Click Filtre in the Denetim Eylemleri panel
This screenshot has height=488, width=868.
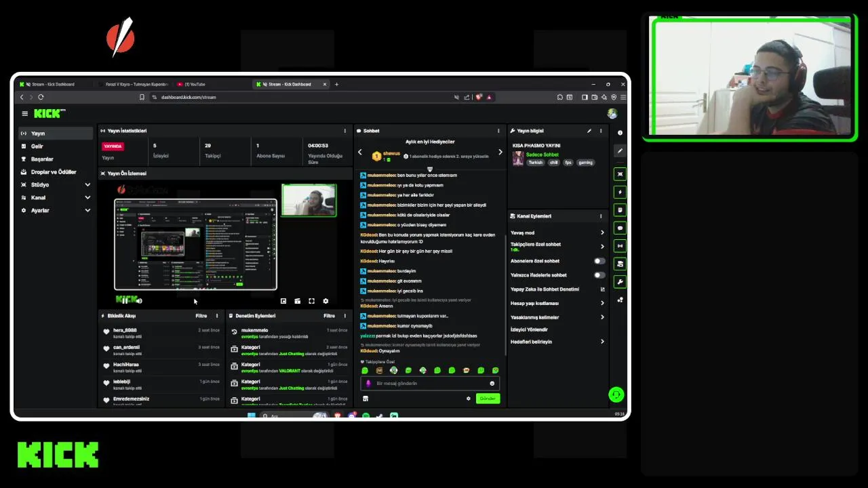329,316
